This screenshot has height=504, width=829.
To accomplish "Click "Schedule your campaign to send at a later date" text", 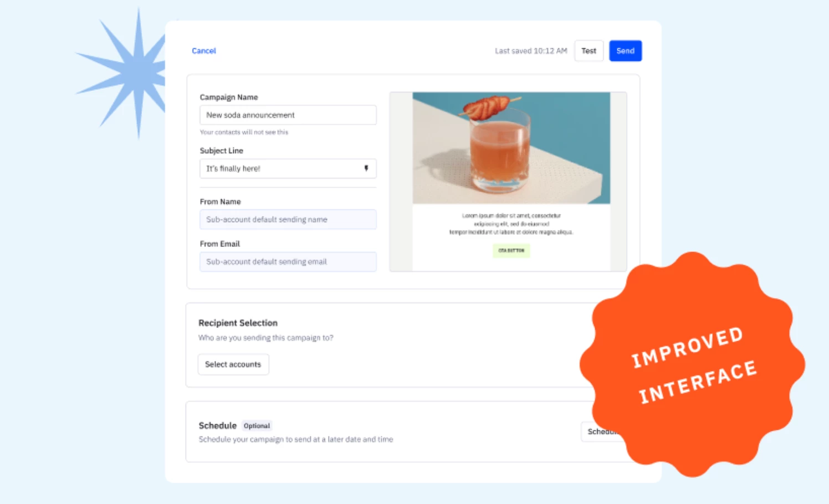I will pos(296,439).
